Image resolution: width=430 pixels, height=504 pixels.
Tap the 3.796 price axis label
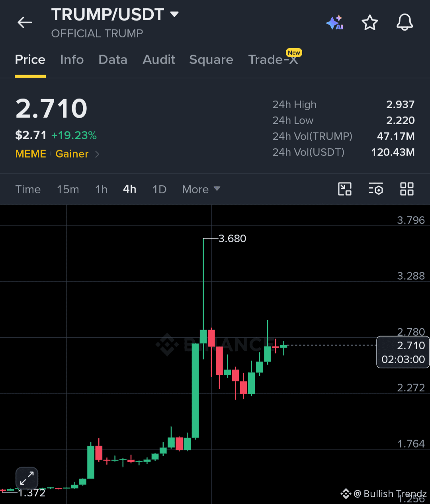(411, 220)
